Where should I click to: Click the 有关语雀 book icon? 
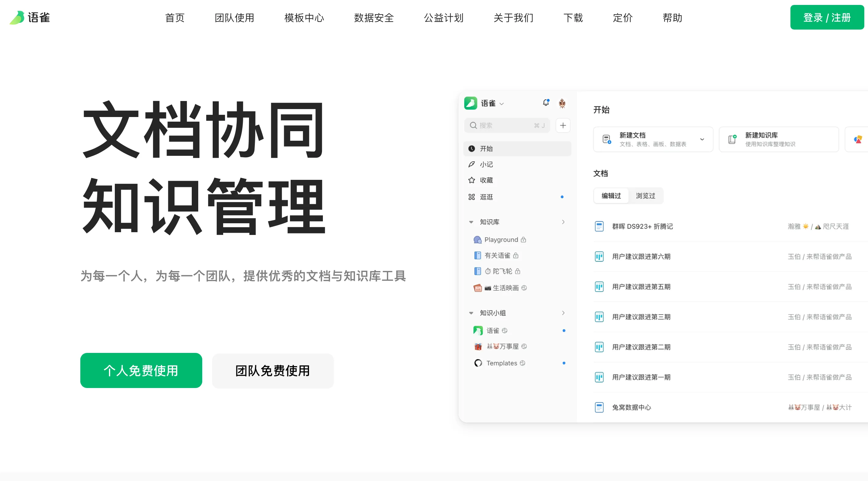click(x=477, y=256)
